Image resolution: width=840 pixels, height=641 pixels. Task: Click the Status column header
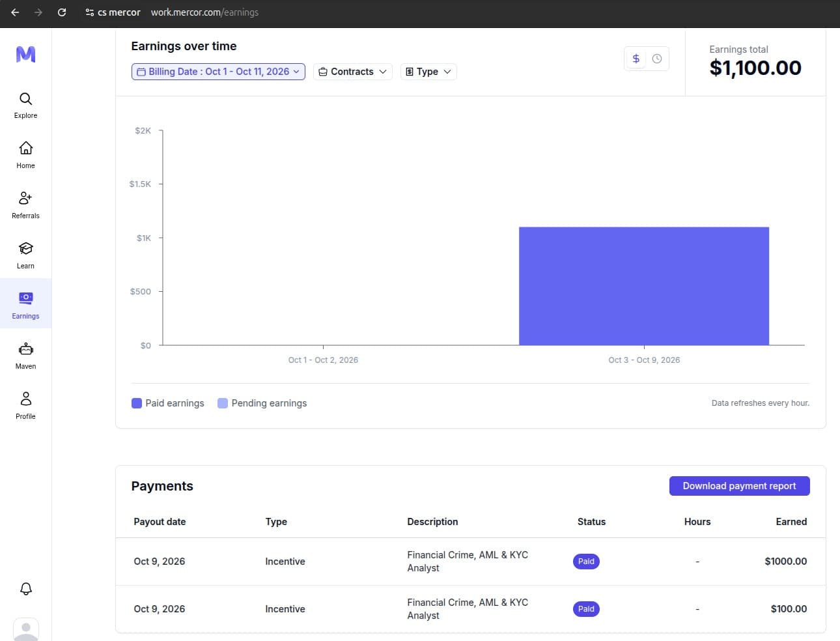coord(591,522)
